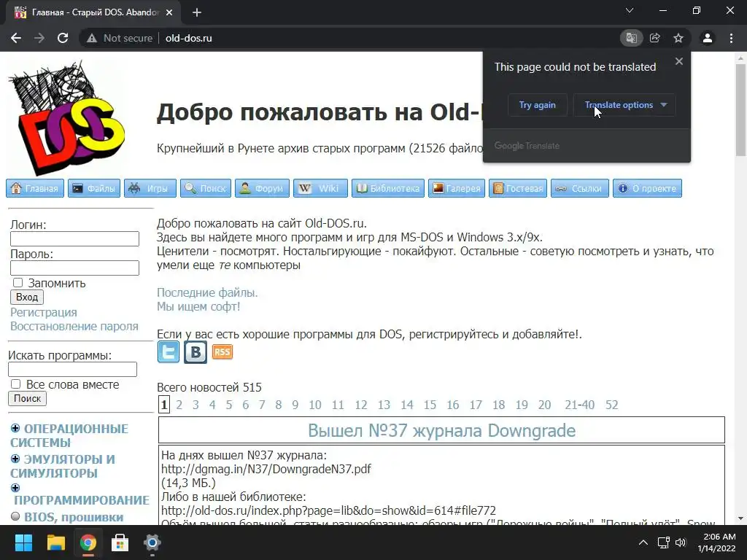747x560 pixels.
Task: Open the Мы ищем софт! link
Action: [x=198, y=306]
